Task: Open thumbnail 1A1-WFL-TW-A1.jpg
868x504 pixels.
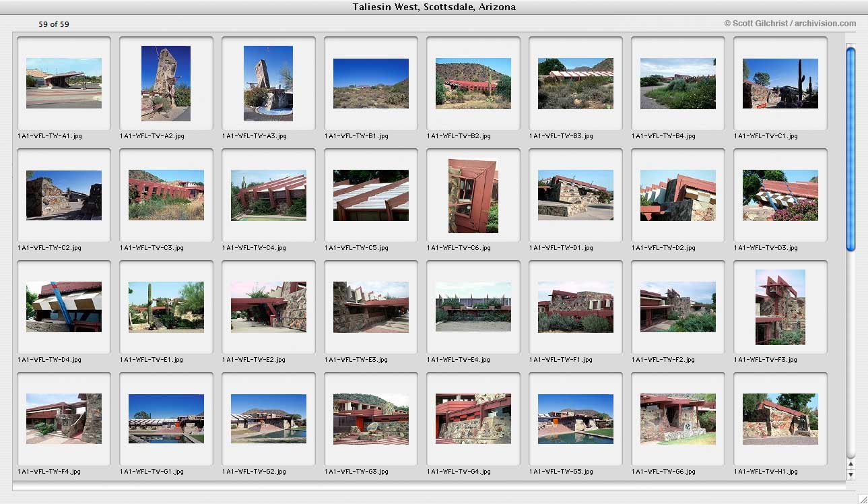Action: [x=64, y=83]
